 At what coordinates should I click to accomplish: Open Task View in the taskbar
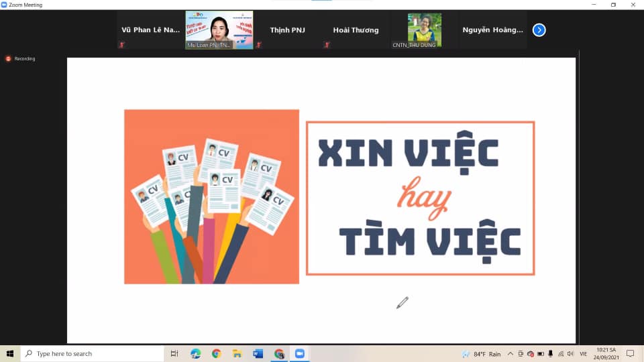tap(174, 354)
